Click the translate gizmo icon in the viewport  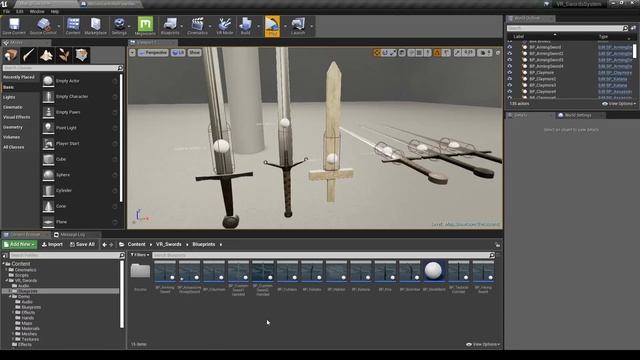pos(377,53)
